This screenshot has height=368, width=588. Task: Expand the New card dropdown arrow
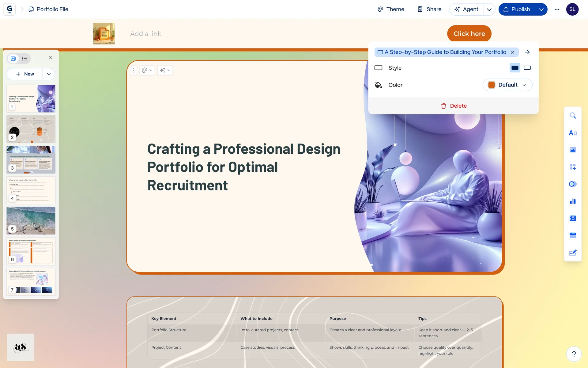(x=49, y=74)
